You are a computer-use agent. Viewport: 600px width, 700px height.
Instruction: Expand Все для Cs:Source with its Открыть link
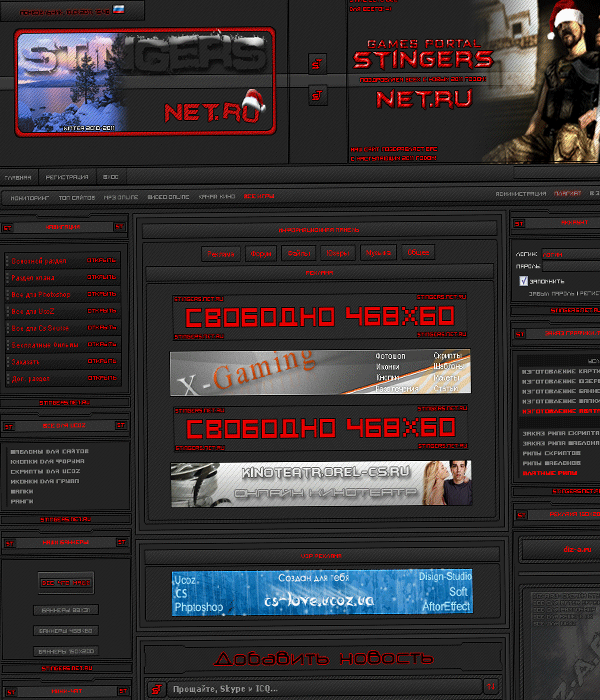(102, 327)
